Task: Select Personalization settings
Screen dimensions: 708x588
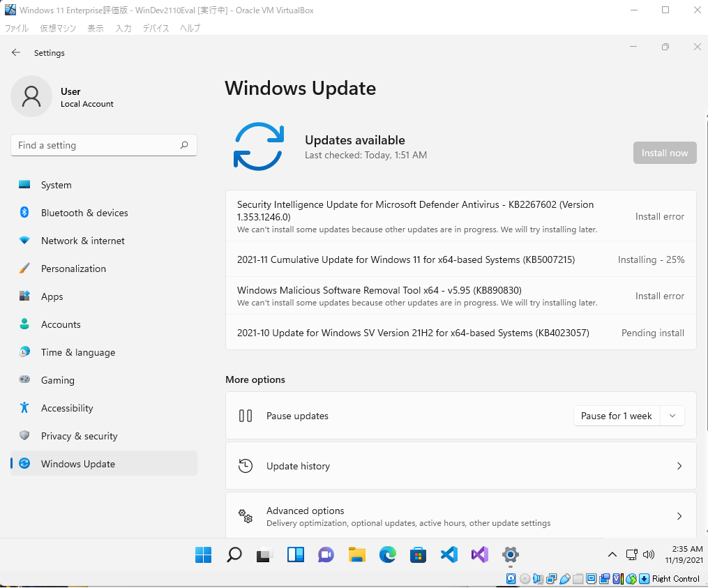Action: tap(104, 269)
